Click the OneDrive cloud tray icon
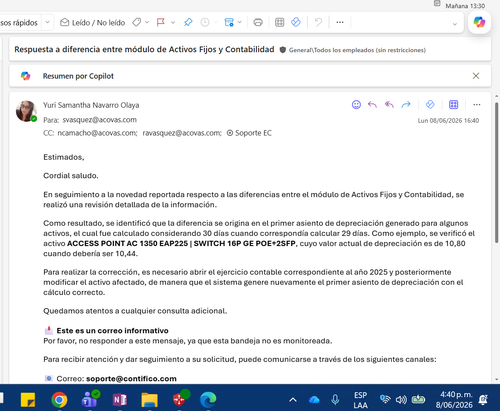The image size is (500, 411). point(314,400)
